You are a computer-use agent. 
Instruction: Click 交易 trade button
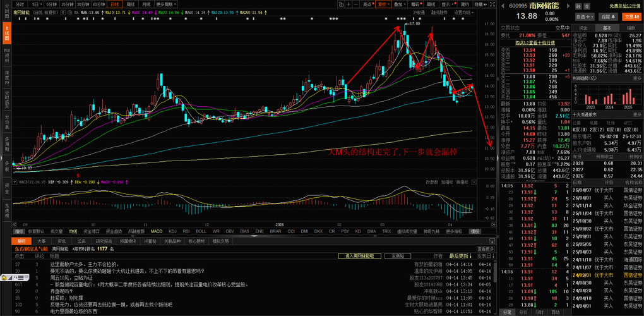point(631,17)
